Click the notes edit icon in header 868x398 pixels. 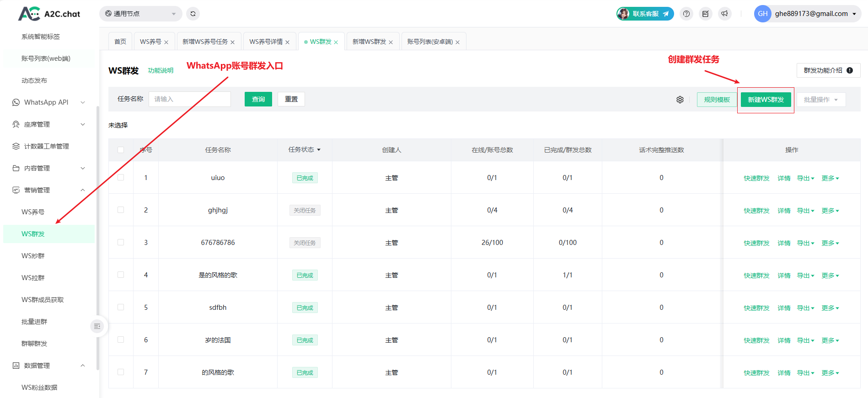(705, 14)
